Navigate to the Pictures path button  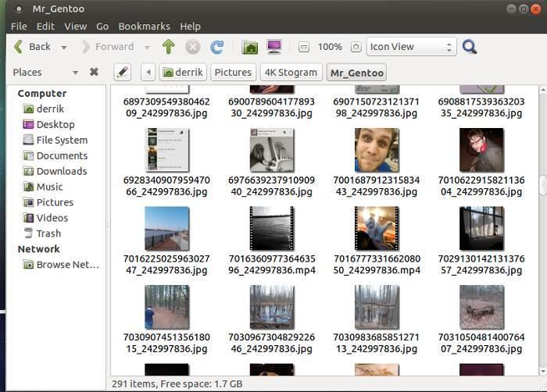(x=233, y=72)
